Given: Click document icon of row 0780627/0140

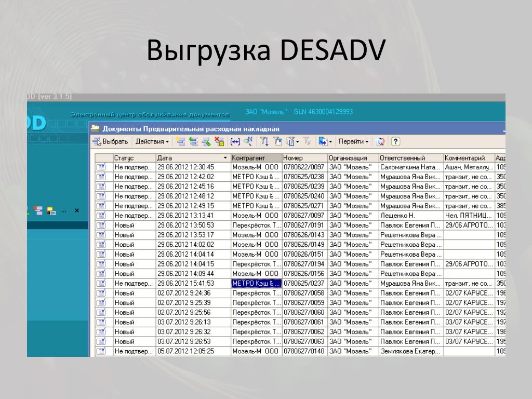Looking at the screenshot, I should [101, 351].
